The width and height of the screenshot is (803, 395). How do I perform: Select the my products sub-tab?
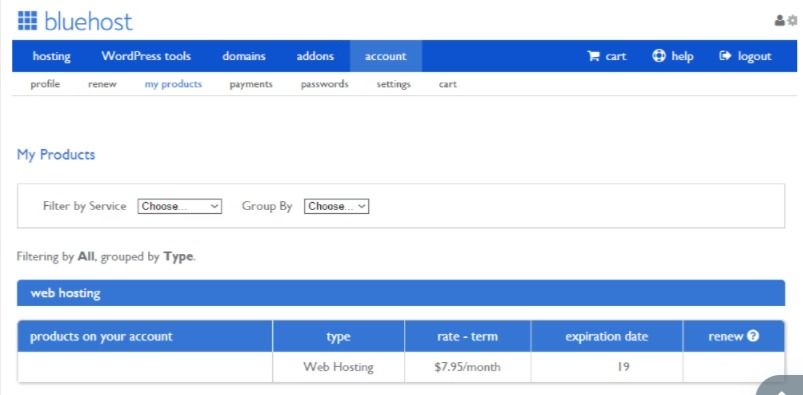pos(173,84)
